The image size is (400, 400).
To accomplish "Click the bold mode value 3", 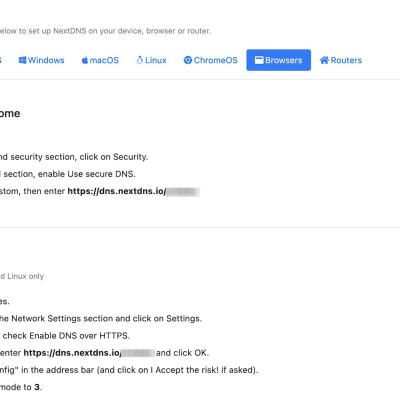I will pyautogui.click(x=37, y=387).
